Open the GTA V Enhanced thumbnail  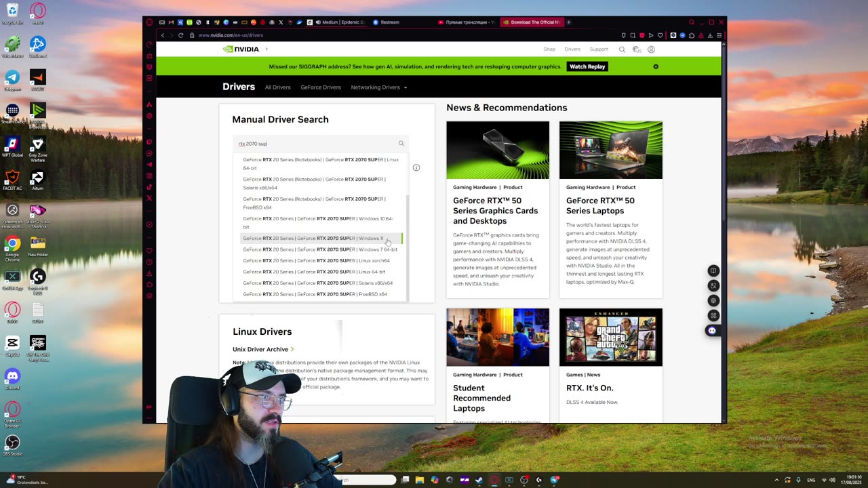point(611,337)
